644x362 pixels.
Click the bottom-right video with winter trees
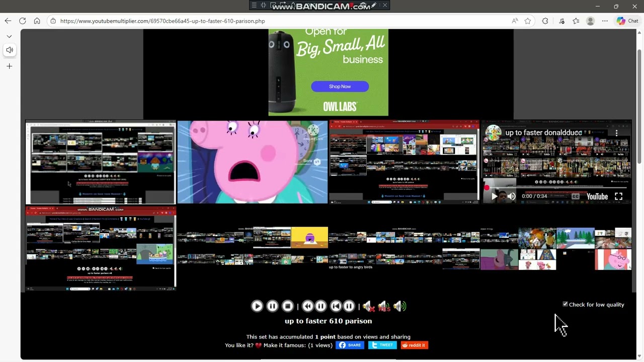pyautogui.click(x=556, y=248)
